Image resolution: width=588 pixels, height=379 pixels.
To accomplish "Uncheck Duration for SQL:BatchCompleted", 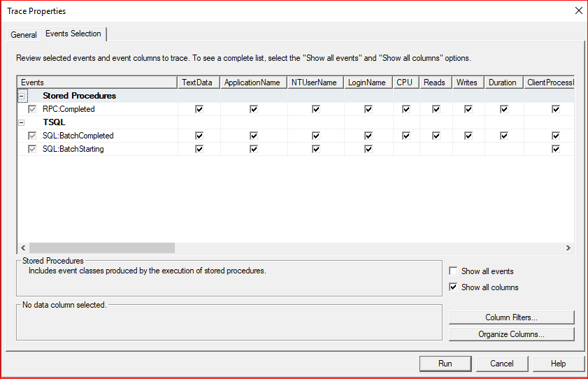I will 503,136.
